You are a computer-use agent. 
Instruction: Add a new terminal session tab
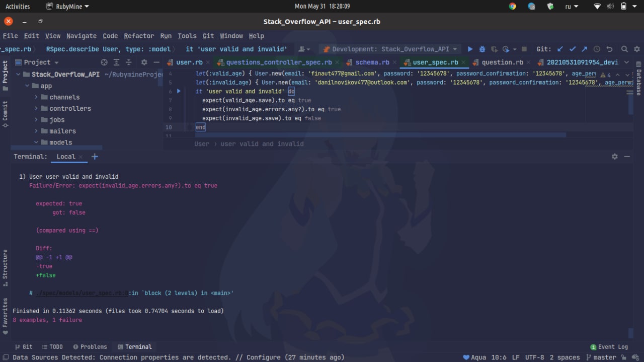click(x=95, y=157)
